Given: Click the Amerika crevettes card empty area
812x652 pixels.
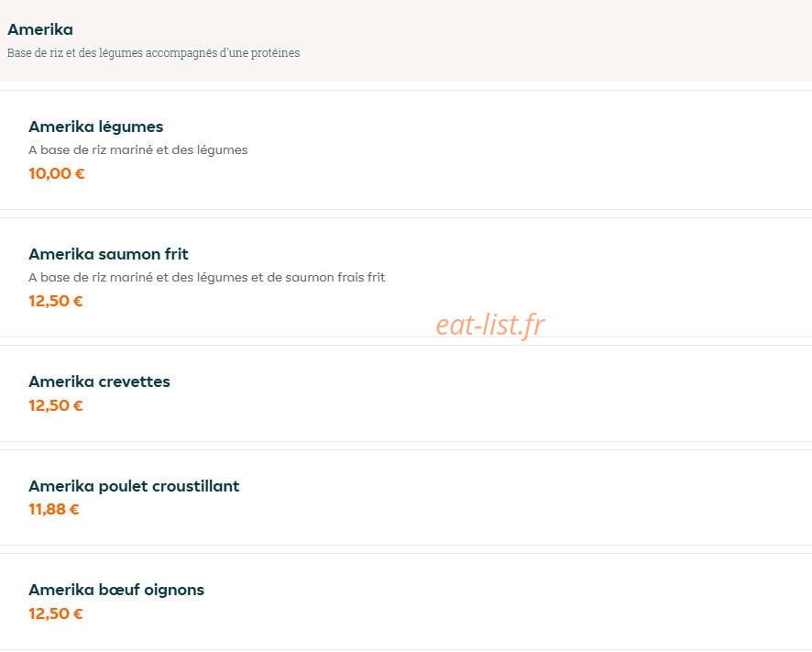Looking at the screenshot, I should click(x=518, y=393).
